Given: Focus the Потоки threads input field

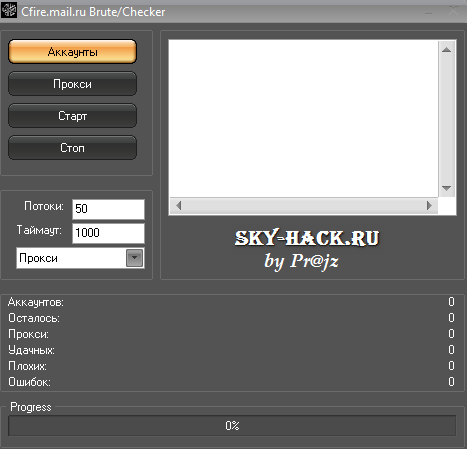Looking at the screenshot, I should pyautogui.click(x=108, y=209).
